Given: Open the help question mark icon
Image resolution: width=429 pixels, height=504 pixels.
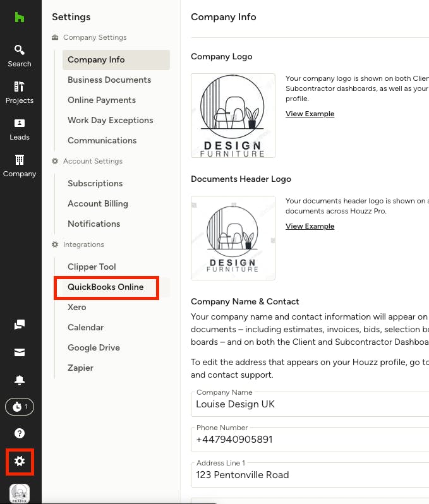Looking at the screenshot, I should tap(20, 433).
